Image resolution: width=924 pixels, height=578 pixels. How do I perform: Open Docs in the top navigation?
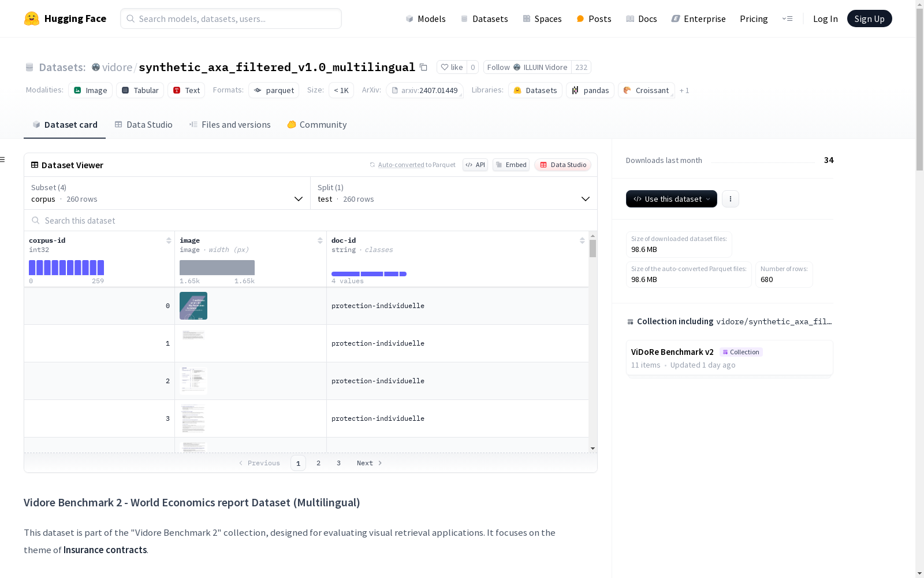click(642, 18)
